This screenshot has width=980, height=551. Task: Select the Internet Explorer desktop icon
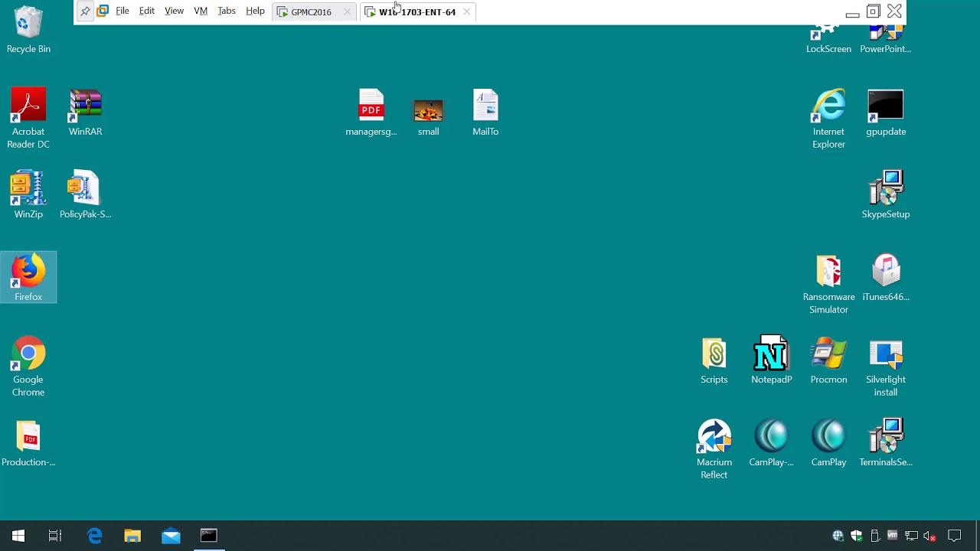pos(828,119)
